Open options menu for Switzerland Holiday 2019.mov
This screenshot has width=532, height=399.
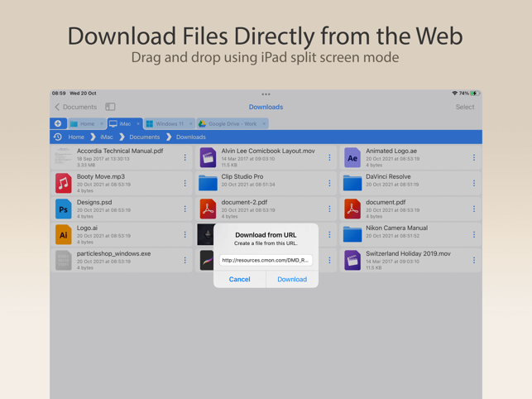coord(473,260)
